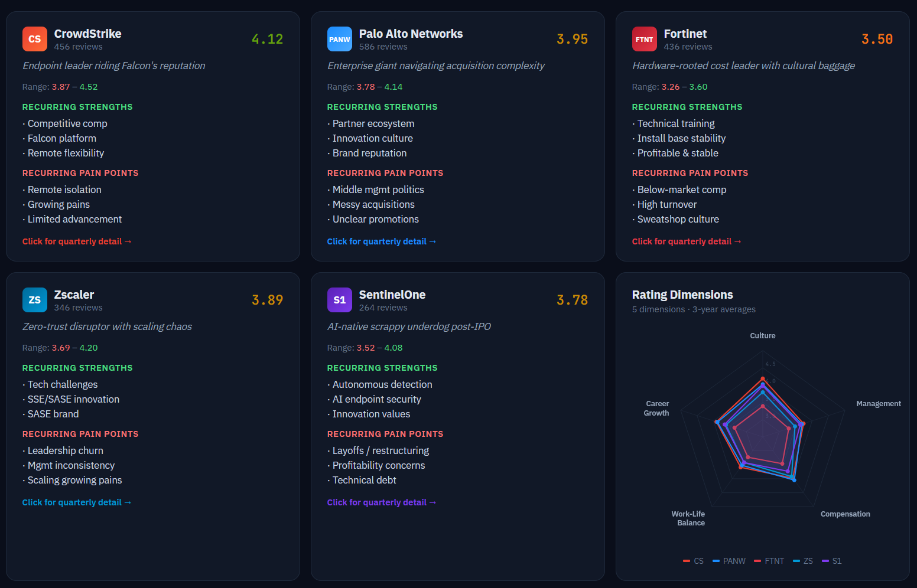The height and width of the screenshot is (588, 917).
Task: Select the Fortinet company name
Action: tap(685, 34)
